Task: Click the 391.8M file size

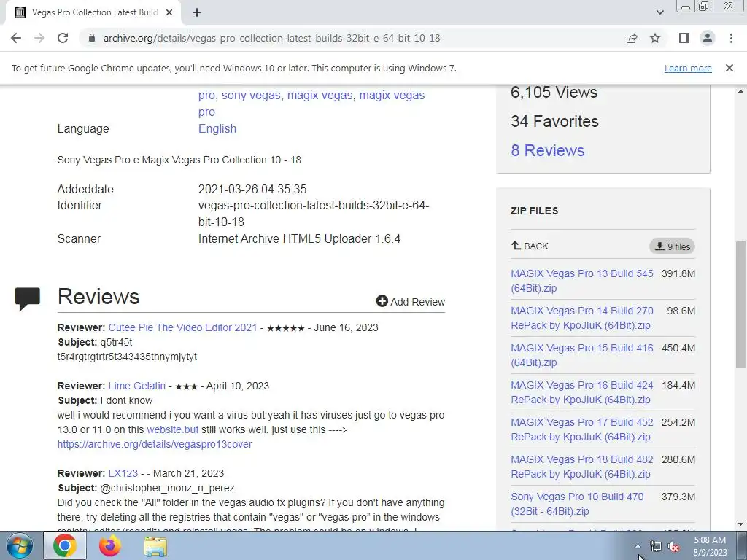Action: [x=678, y=273]
